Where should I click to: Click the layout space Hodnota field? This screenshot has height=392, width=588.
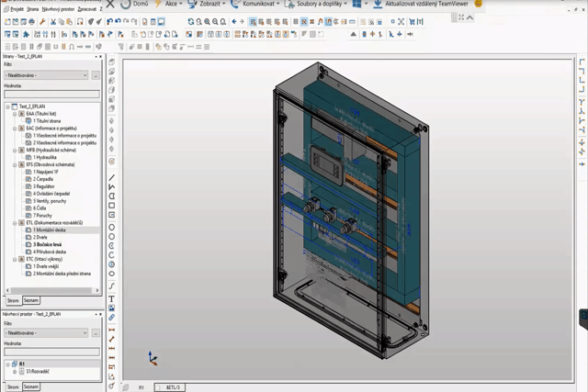pos(51,352)
